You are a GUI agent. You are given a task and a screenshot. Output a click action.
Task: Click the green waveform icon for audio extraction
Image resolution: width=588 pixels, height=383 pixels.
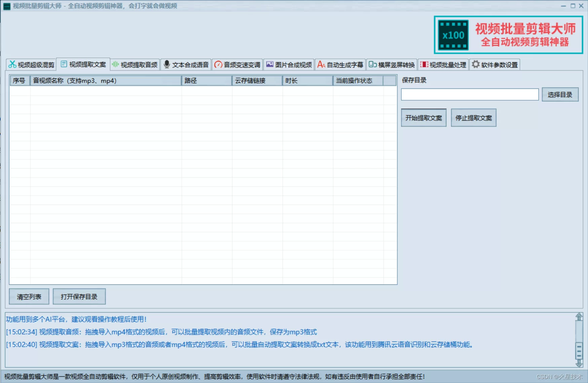coord(115,64)
